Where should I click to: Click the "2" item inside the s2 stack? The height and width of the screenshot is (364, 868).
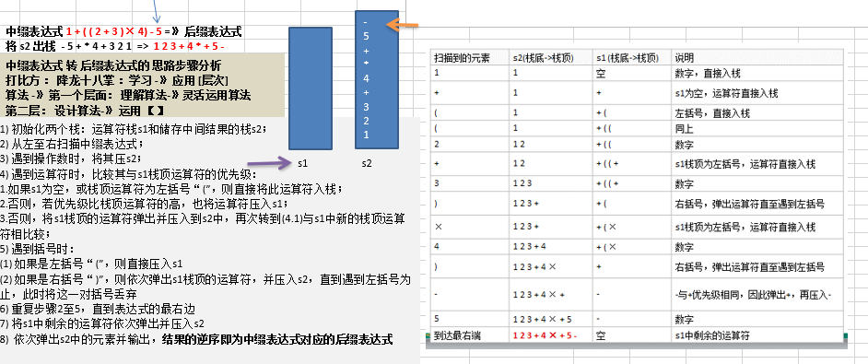367,120
